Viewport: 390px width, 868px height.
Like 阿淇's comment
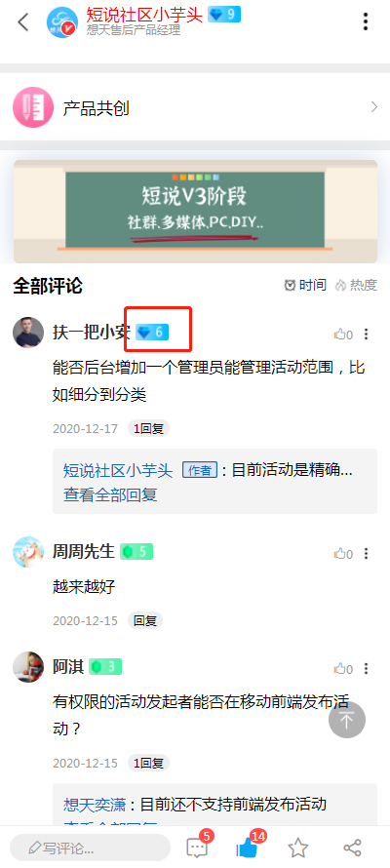tap(343, 669)
